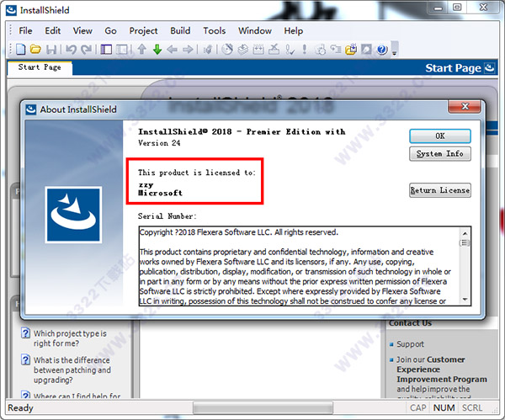Open 'What is the difference between patching' link

click(x=72, y=369)
